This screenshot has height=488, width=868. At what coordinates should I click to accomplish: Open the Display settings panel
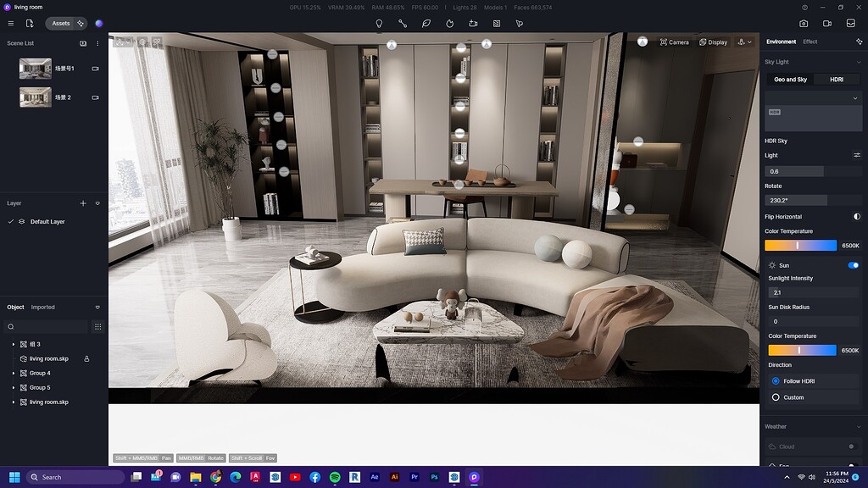pyautogui.click(x=712, y=42)
